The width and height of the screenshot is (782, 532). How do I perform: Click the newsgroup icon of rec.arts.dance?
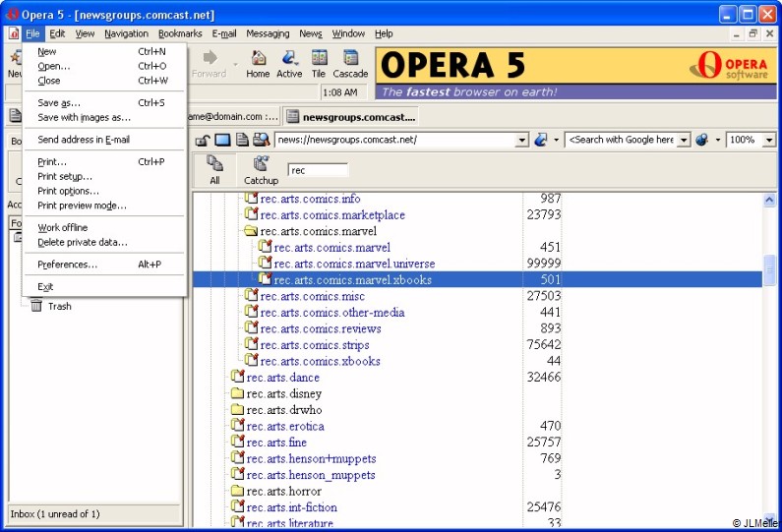237,377
